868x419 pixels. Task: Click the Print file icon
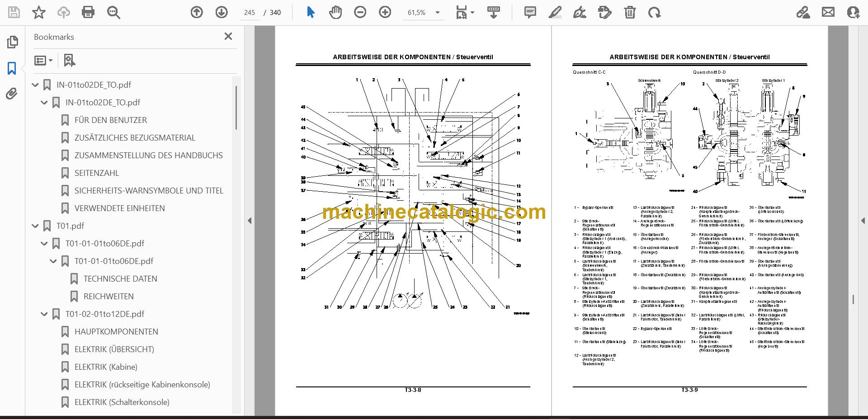[88, 12]
